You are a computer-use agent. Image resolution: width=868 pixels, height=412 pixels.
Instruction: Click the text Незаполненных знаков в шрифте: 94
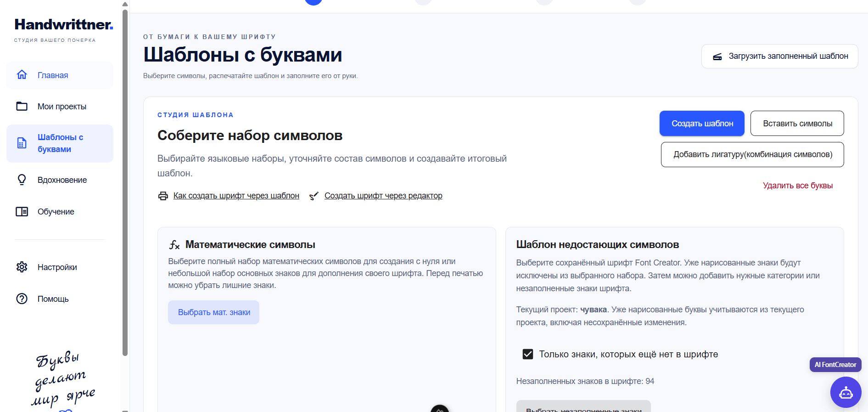coord(585,381)
